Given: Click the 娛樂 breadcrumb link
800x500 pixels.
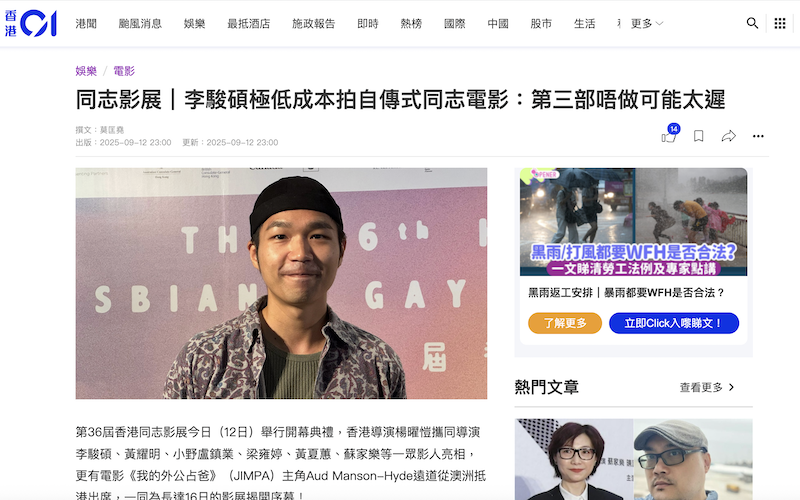Looking at the screenshot, I should 86,71.
